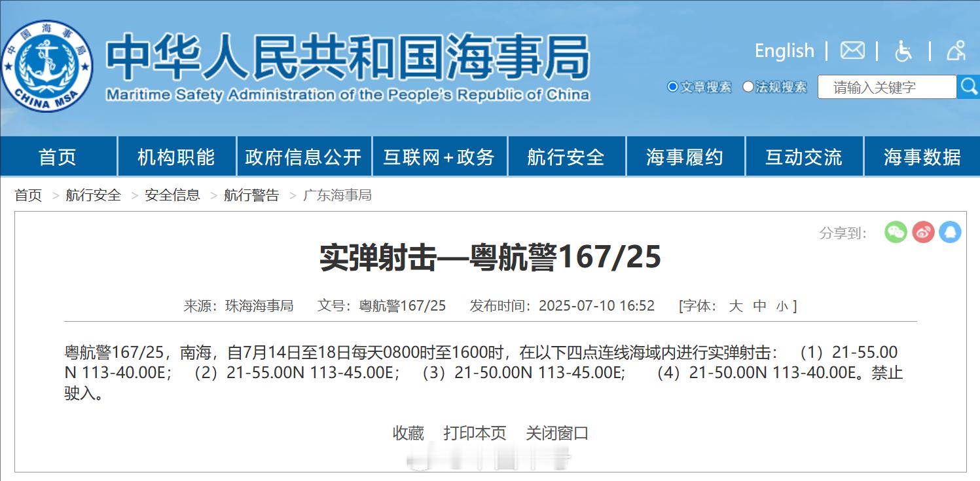Click the source text 珠海海事局
Viewport: 980px width, 481px height.
pyautogui.click(x=259, y=306)
